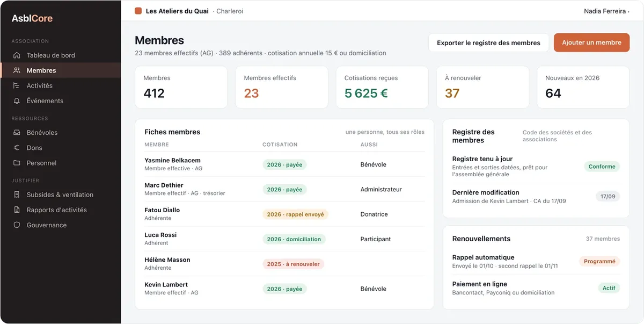Open the Bénévoles page

pos(60,133)
